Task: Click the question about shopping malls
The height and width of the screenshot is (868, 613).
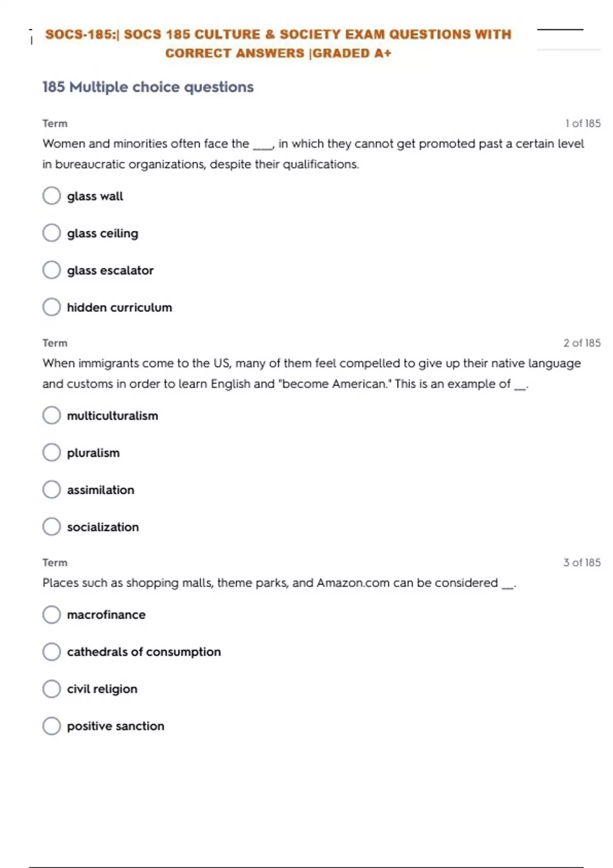Action: click(279, 583)
